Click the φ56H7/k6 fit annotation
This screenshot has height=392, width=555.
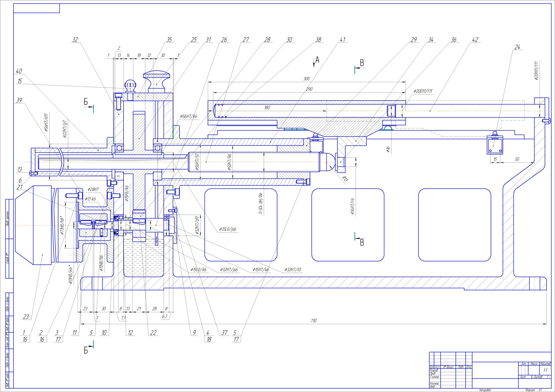coord(189,116)
